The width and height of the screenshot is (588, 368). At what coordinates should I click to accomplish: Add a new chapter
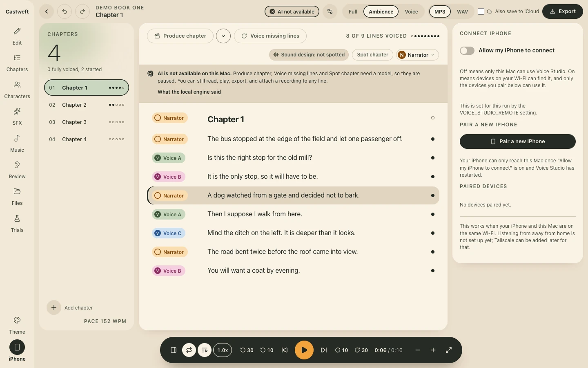70,307
